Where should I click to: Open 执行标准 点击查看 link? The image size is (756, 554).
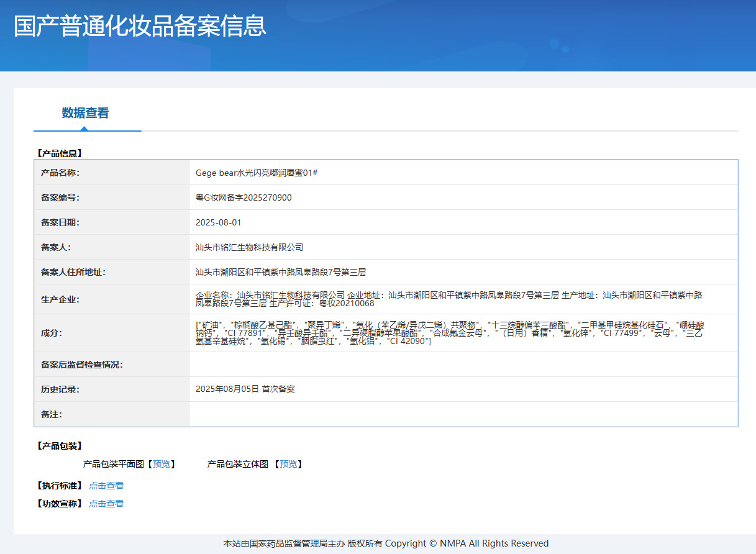click(106, 486)
